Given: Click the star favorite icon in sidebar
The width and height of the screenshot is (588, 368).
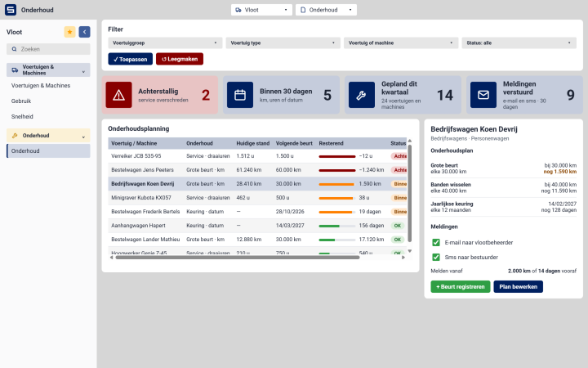Looking at the screenshot, I should pyautogui.click(x=69, y=32).
